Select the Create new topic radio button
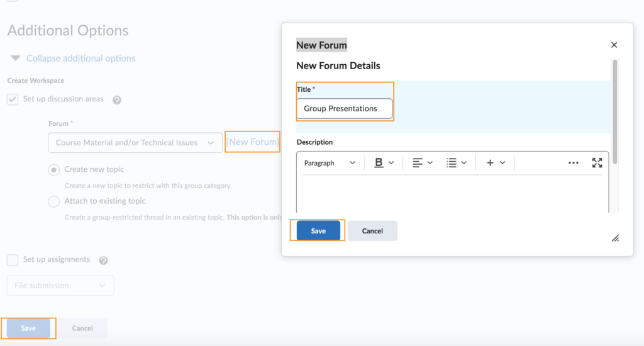 54,169
